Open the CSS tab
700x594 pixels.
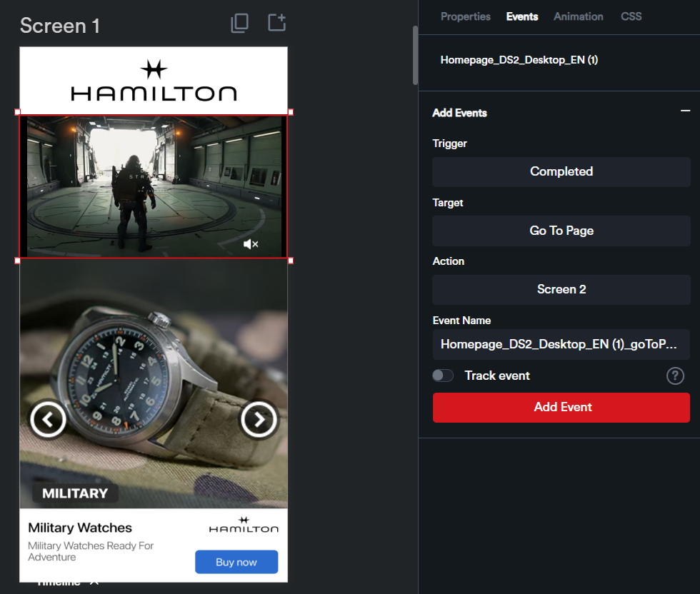[x=631, y=16]
